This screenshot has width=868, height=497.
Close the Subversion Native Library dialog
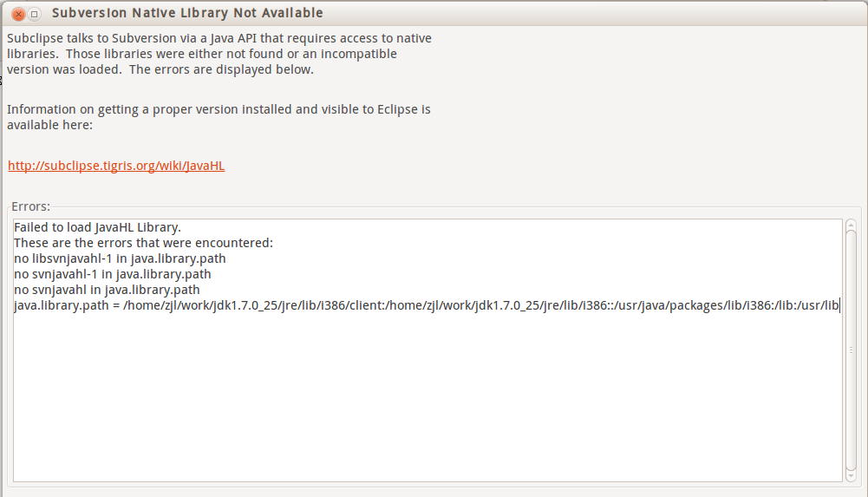(x=18, y=14)
